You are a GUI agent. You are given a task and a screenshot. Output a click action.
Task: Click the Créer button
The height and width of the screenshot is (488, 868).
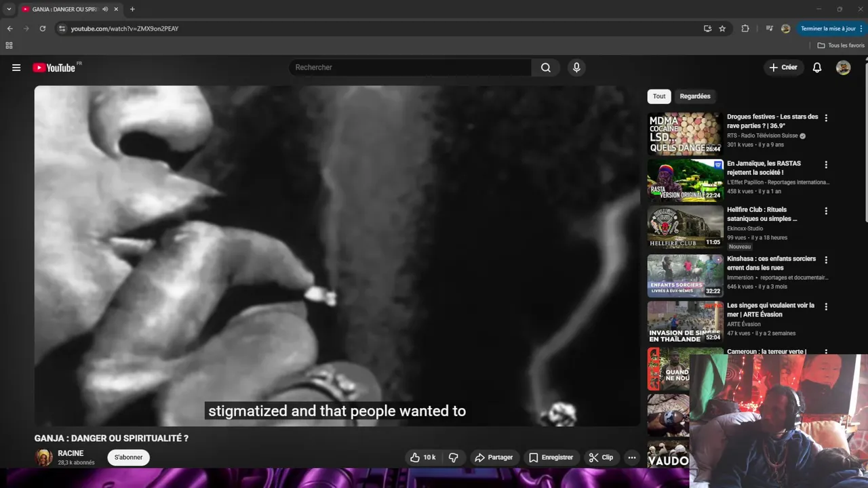(x=783, y=68)
